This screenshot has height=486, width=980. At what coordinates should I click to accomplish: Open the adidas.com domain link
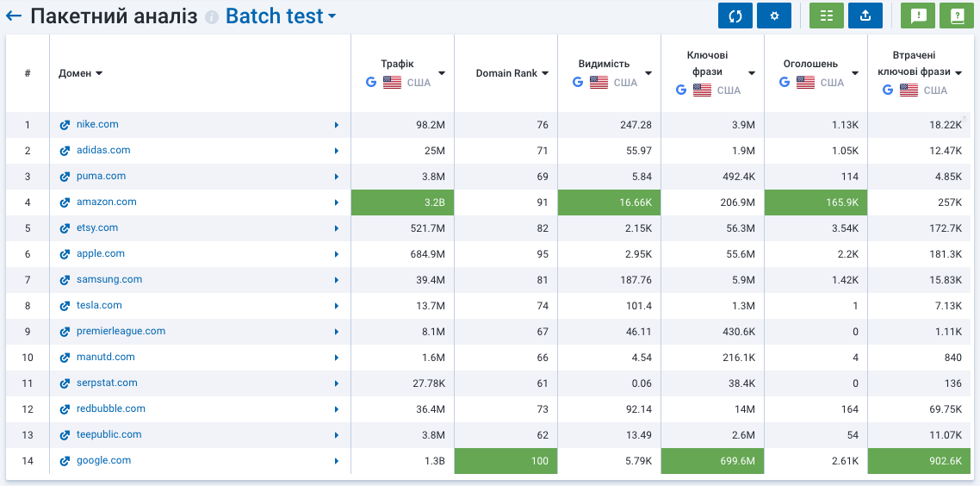(103, 150)
